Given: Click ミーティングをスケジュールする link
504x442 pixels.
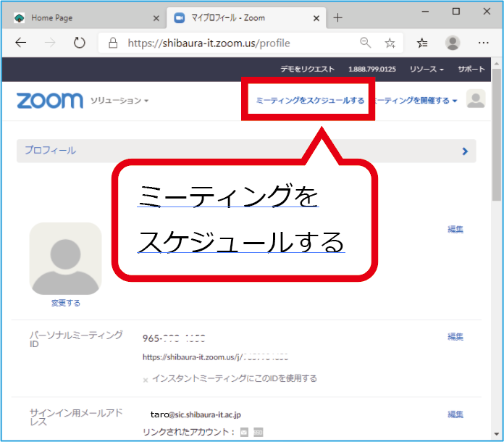Looking at the screenshot, I should pos(310,101).
